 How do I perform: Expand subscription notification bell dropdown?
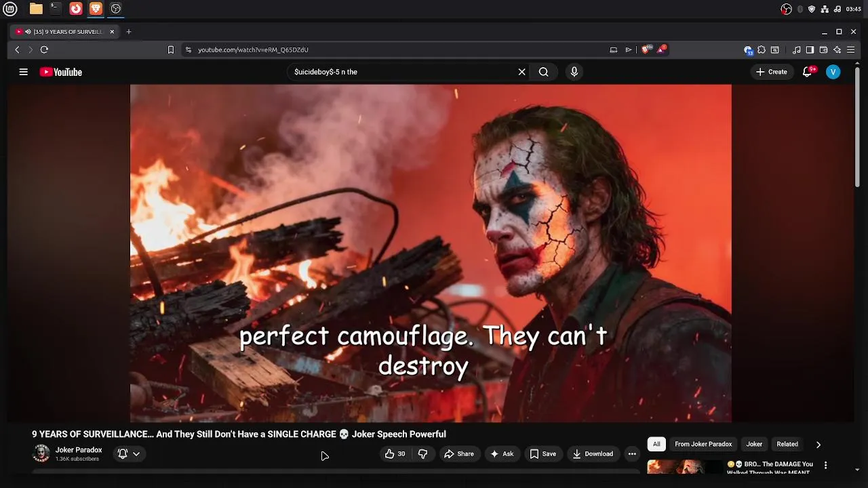tap(129, 454)
